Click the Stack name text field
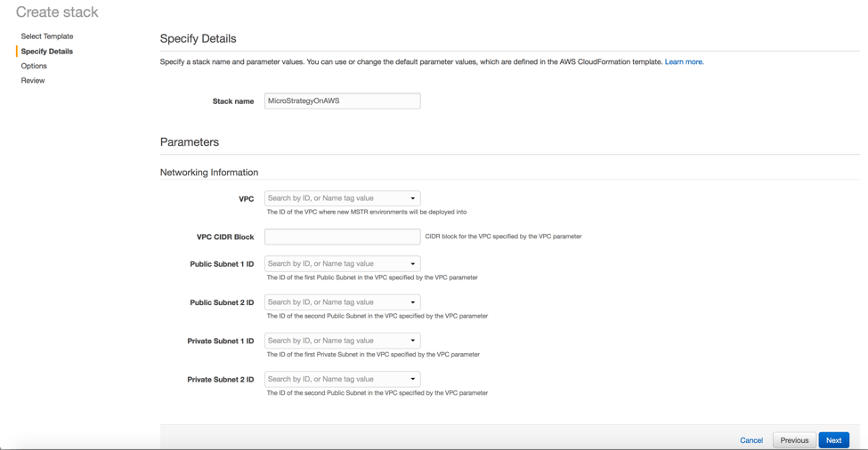 (x=342, y=101)
